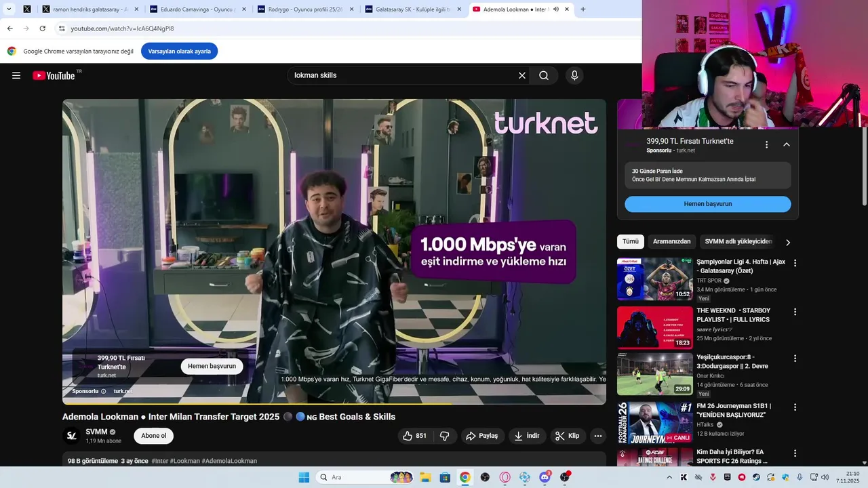Viewport: 868px width, 488px height.
Task: Open options for Yeşilçukurcaspor video
Action: [795, 358]
